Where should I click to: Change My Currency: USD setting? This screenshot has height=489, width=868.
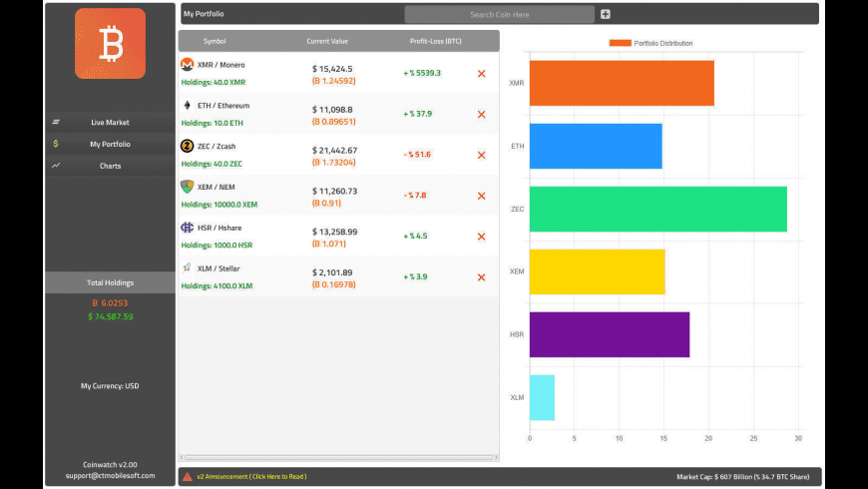pyautogui.click(x=110, y=385)
